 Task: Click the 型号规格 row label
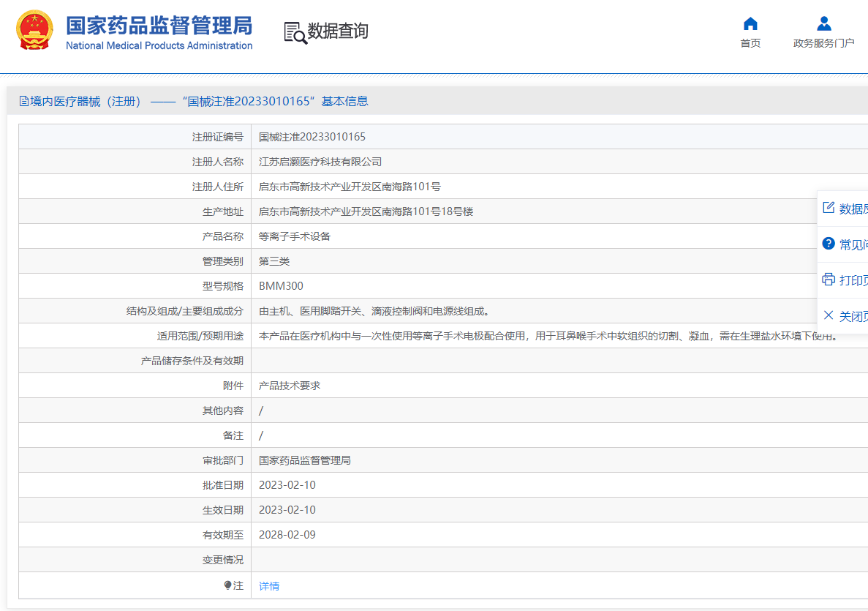point(222,286)
